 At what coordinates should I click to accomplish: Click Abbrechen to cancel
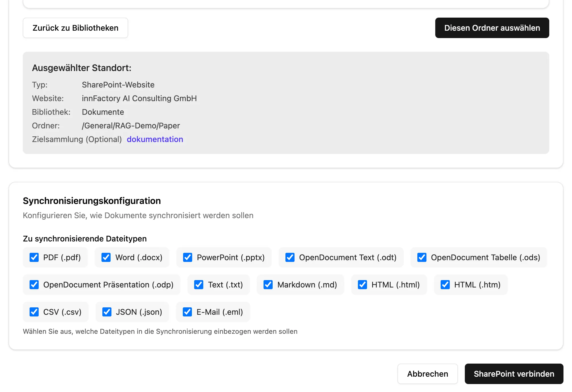point(428,374)
